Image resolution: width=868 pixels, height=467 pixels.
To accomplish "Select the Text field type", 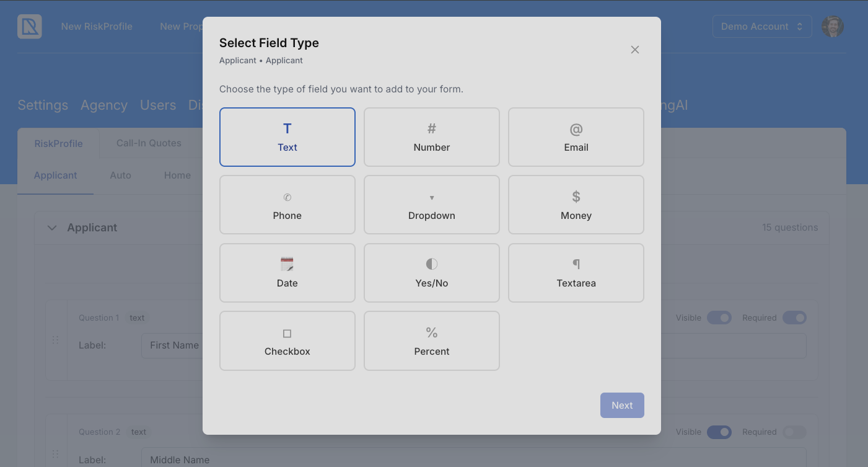I will (x=287, y=137).
